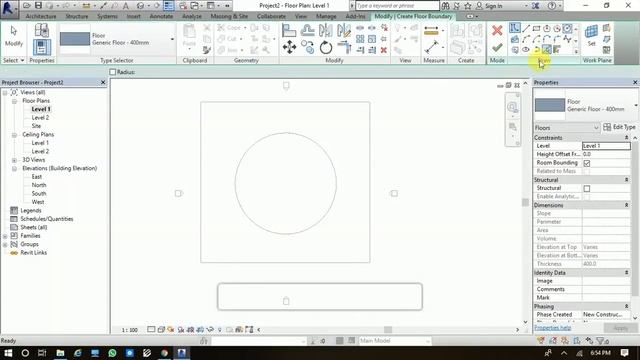
Task: Open Level 2 under Floor Plans
Action: (40, 118)
